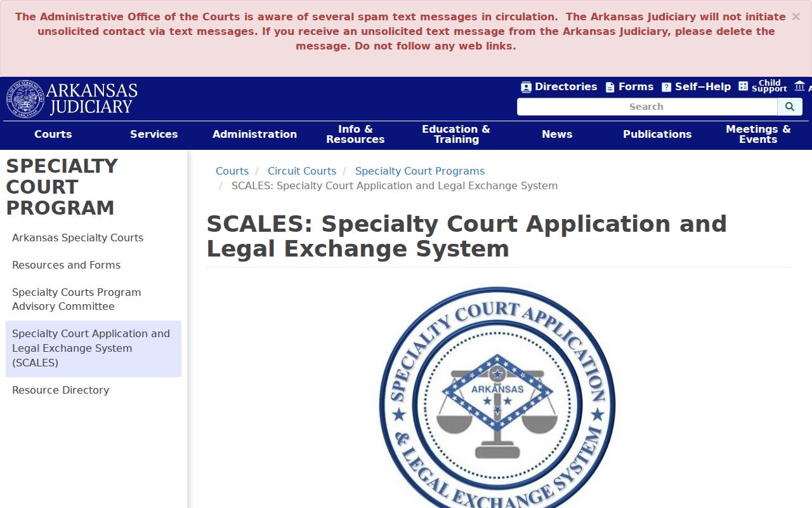Open the Forms document icon link

coord(629,87)
